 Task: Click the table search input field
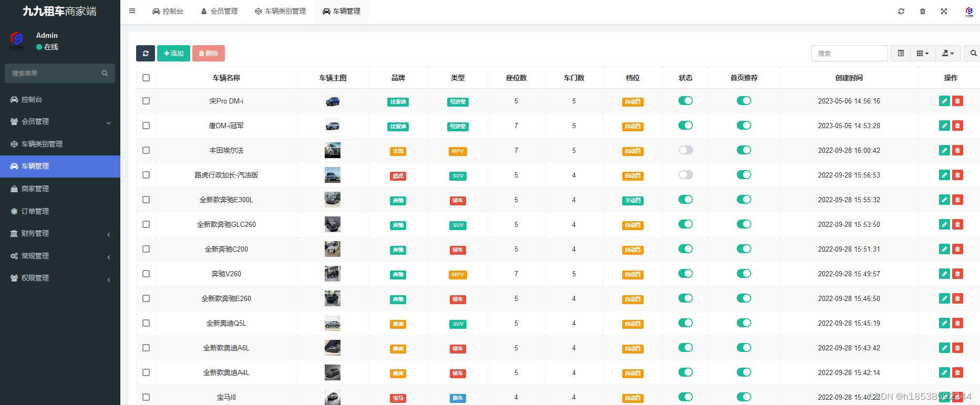849,53
